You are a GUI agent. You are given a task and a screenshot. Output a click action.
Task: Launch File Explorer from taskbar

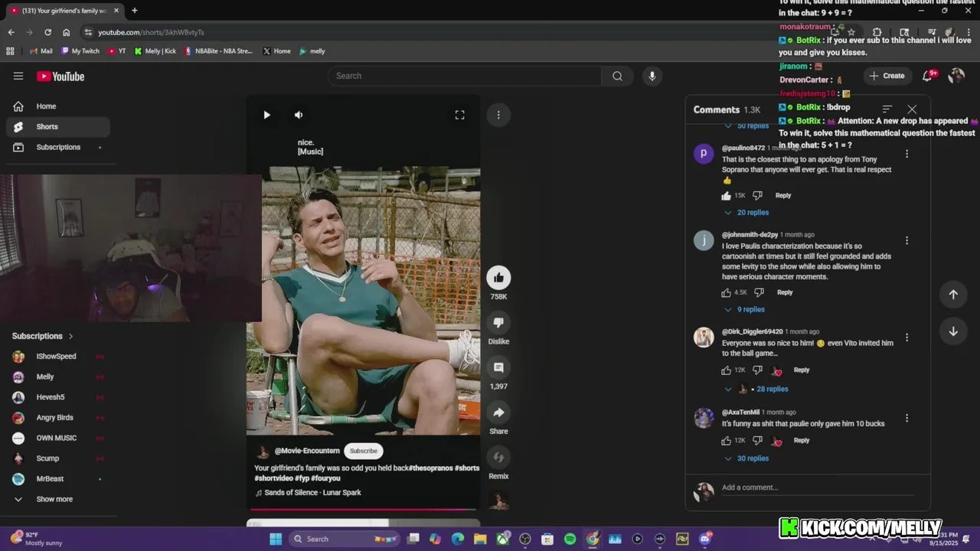tap(480, 539)
